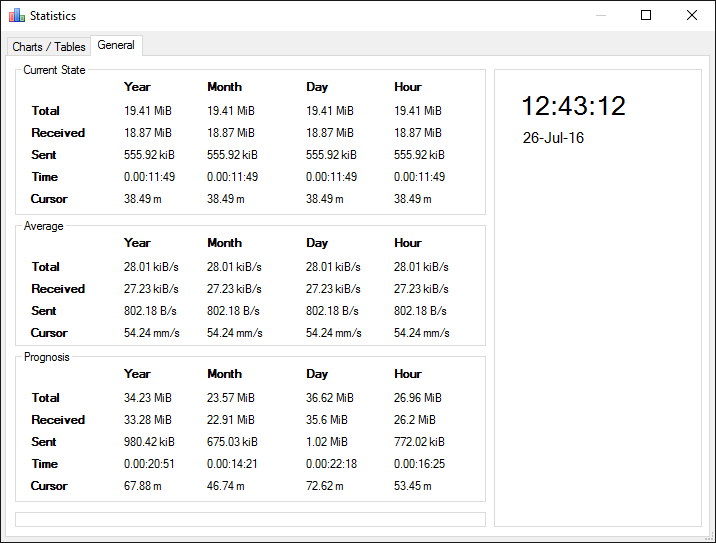Click the Cursor row label in Average
The width and height of the screenshot is (716, 543).
coord(49,333)
